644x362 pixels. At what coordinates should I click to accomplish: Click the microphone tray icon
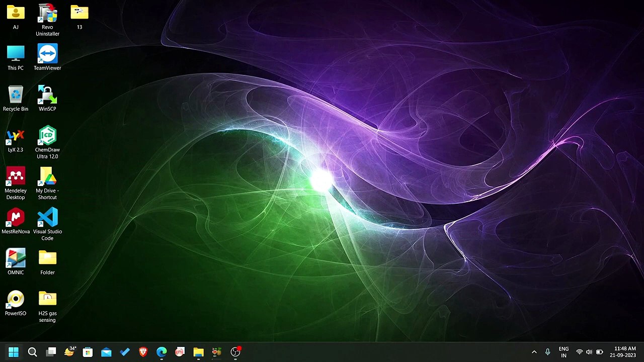tap(547, 352)
